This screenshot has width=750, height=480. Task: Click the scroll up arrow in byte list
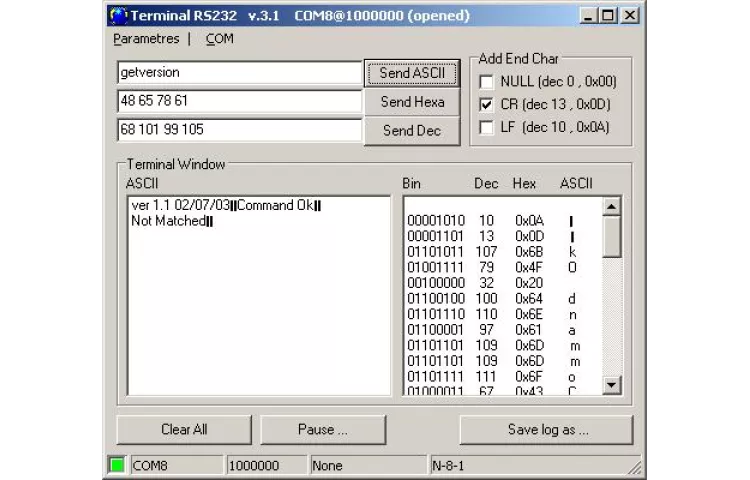click(x=612, y=206)
